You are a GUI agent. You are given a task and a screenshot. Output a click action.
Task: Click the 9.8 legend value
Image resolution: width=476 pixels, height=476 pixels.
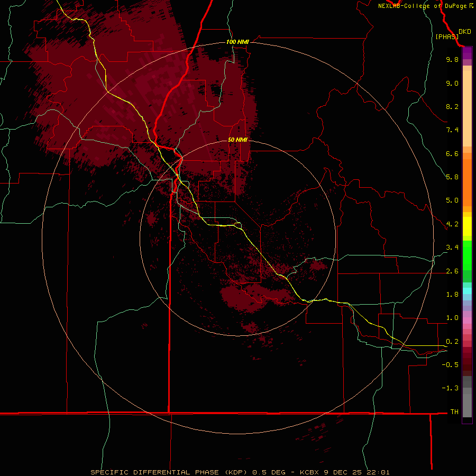click(452, 59)
